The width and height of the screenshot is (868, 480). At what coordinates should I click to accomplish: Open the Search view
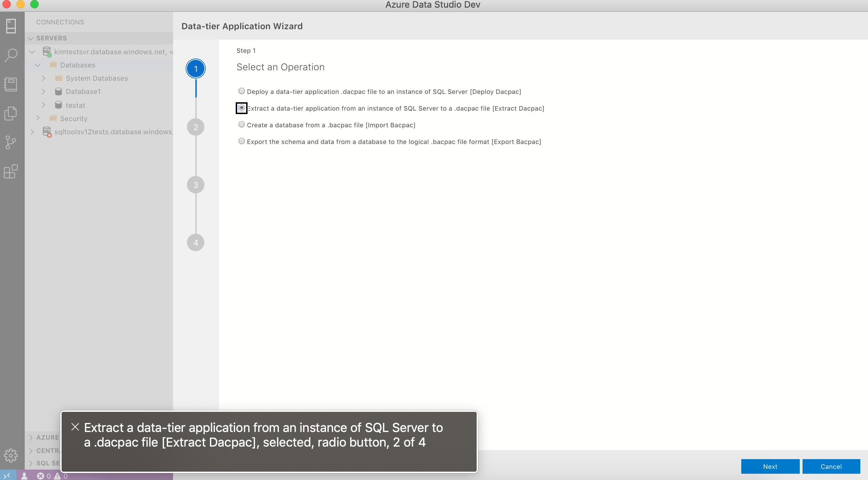coord(11,55)
